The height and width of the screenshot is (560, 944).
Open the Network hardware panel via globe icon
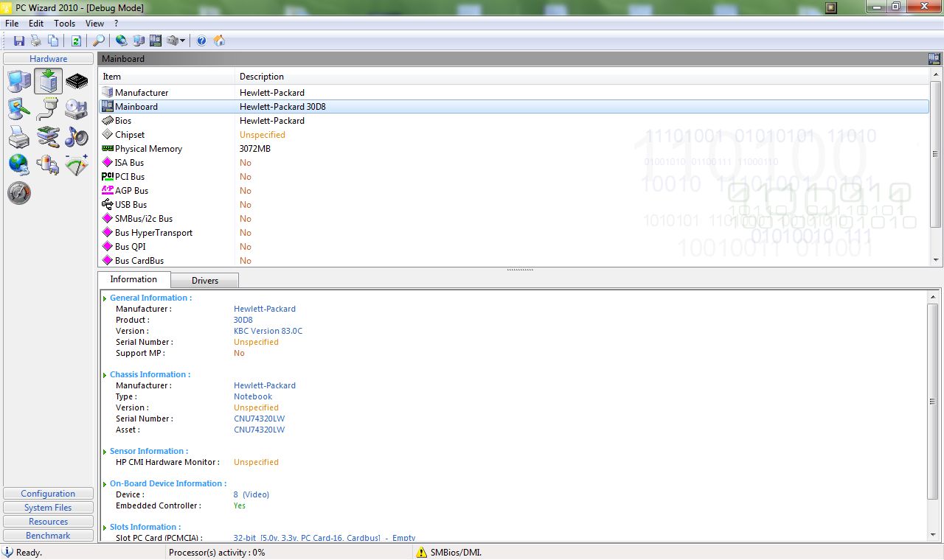pyautogui.click(x=18, y=165)
